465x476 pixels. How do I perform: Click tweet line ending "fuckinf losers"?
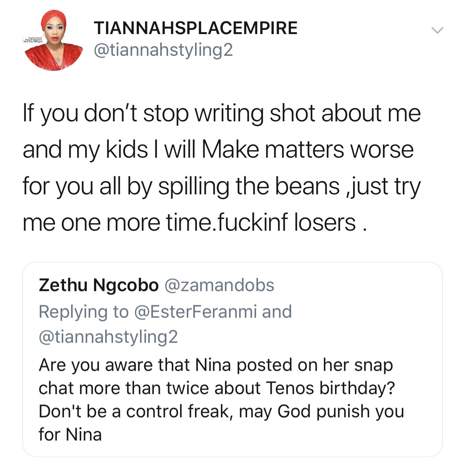tap(194, 222)
